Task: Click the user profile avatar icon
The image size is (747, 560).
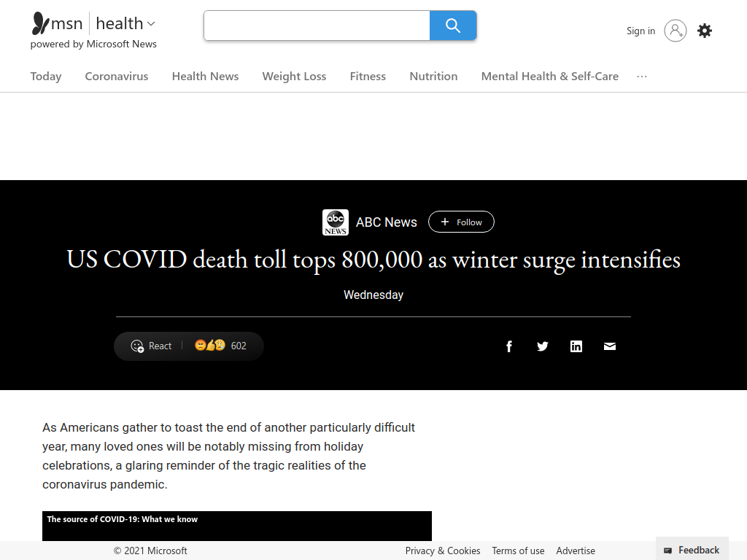Action: 675,31
